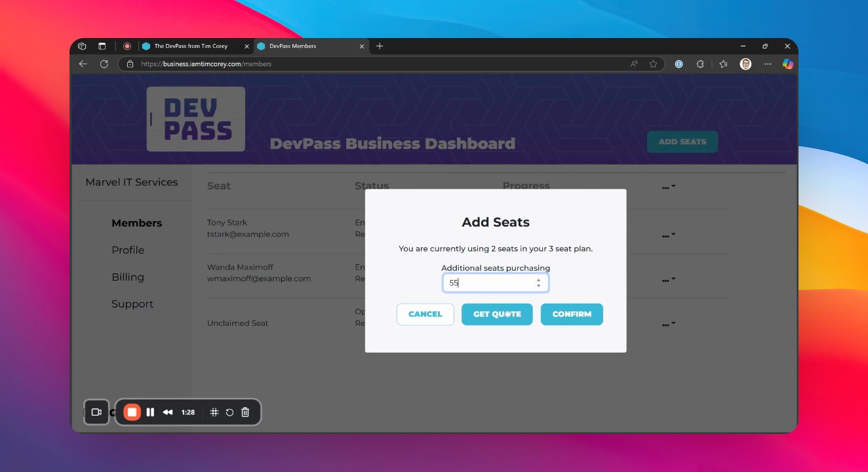Open browser extensions puzzle icon
The height and width of the screenshot is (472, 868).
point(700,64)
